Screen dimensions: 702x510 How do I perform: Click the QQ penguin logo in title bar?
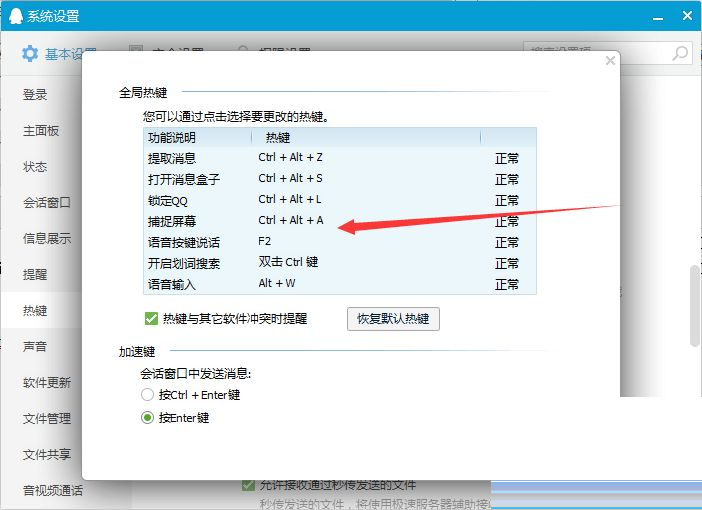[x=15, y=16]
